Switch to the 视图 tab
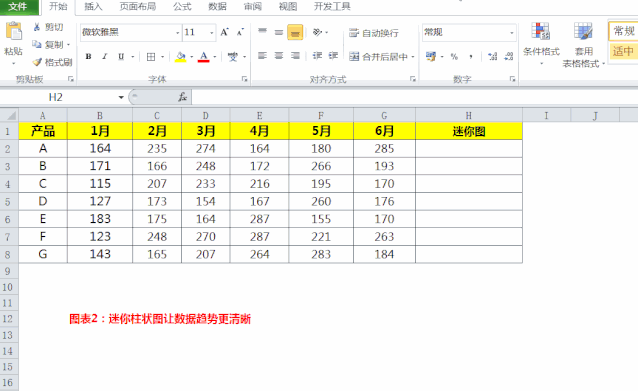Screen dimensions: 638x391 [x=287, y=6]
